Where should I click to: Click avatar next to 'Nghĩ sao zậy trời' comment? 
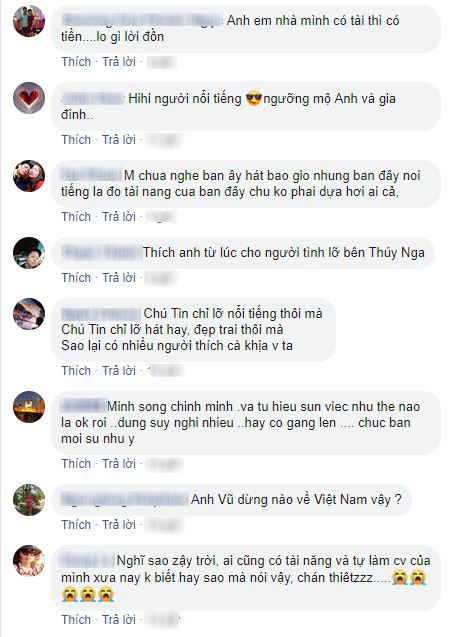tap(29, 561)
